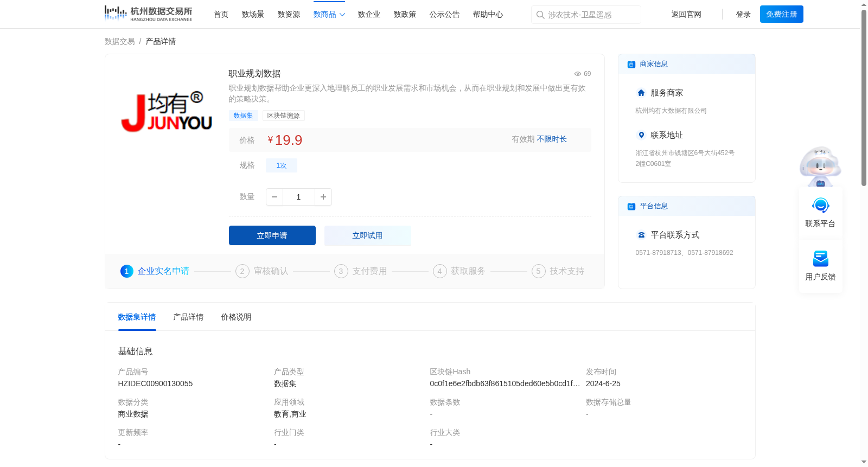Click the 职业规划数据 product title
Image resolution: width=868 pixels, height=467 pixels.
tap(255, 74)
